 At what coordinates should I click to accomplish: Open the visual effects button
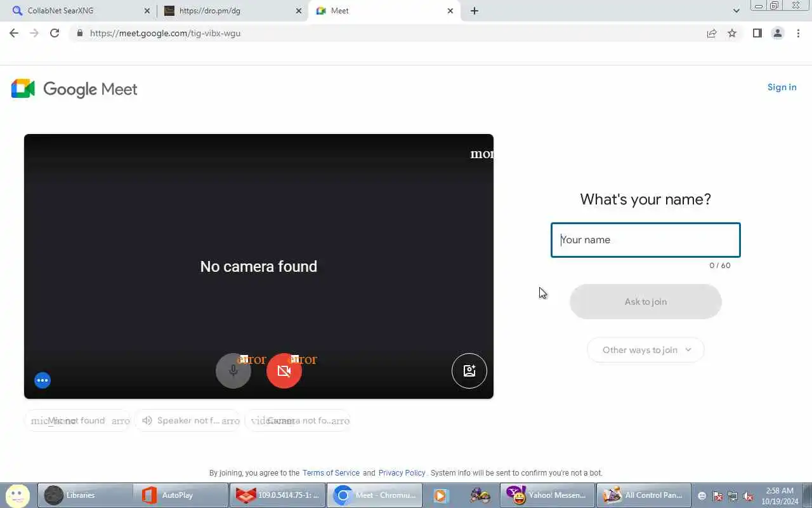click(469, 371)
